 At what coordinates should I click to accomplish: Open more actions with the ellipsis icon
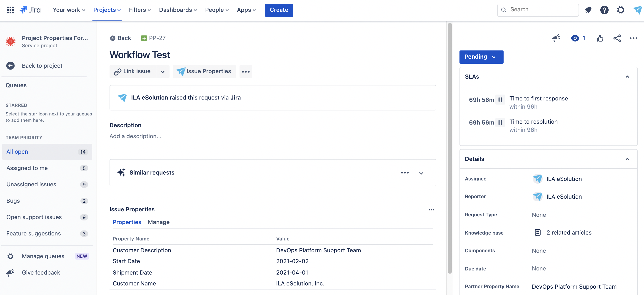(634, 38)
